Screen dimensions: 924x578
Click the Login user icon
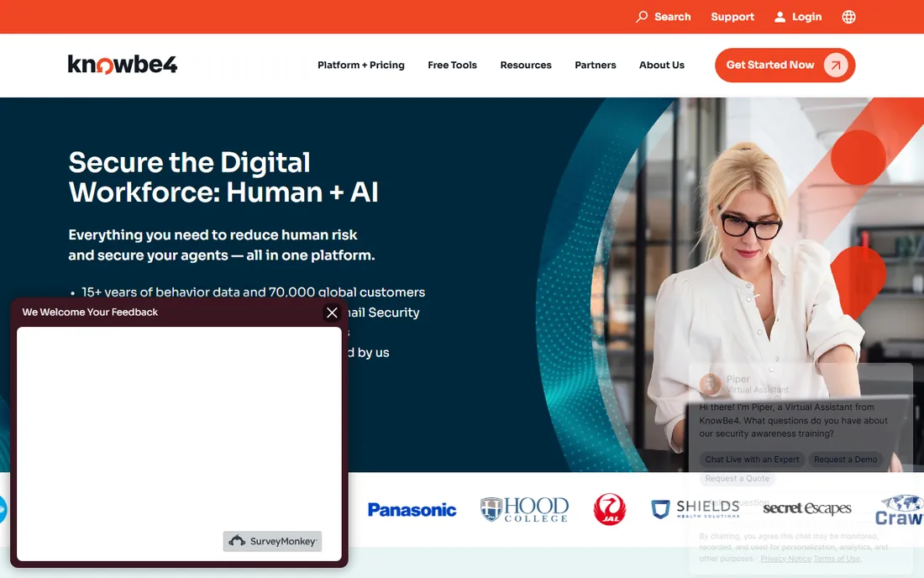click(780, 17)
